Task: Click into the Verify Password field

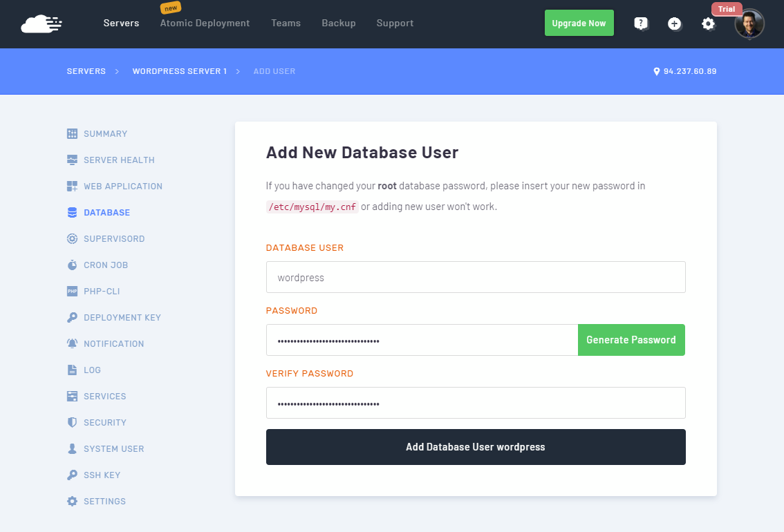Action: pyautogui.click(x=476, y=403)
